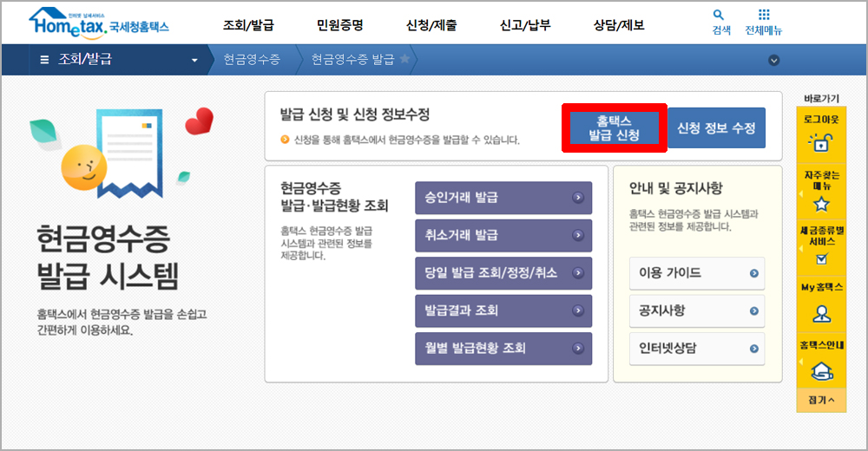Toggle favorite star next to 현금영수증 발급
This screenshot has height=451, width=868.
[404, 58]
